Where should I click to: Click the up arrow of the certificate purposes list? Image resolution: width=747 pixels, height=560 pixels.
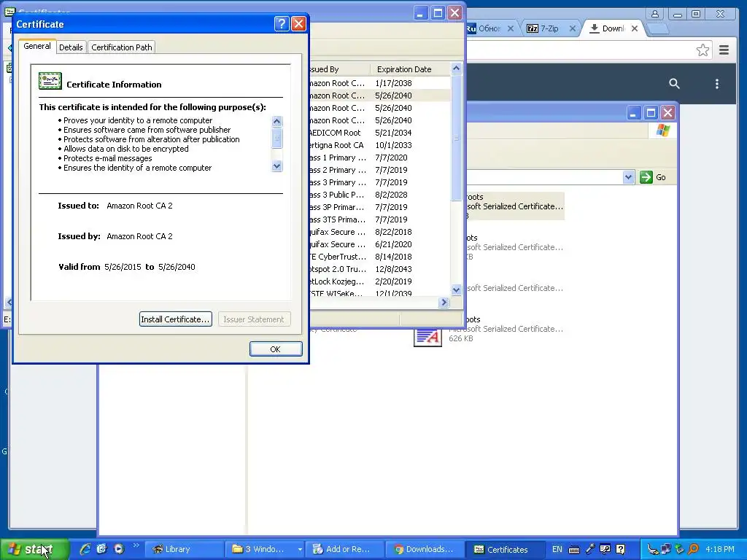pyautogui.click(x=276, y=122)
